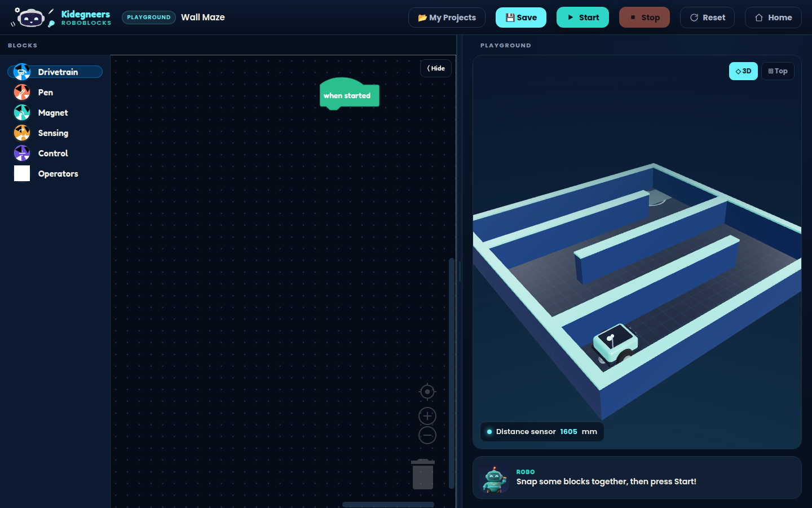
Task: Click the Sensing category icon
Action: point(22,133)
